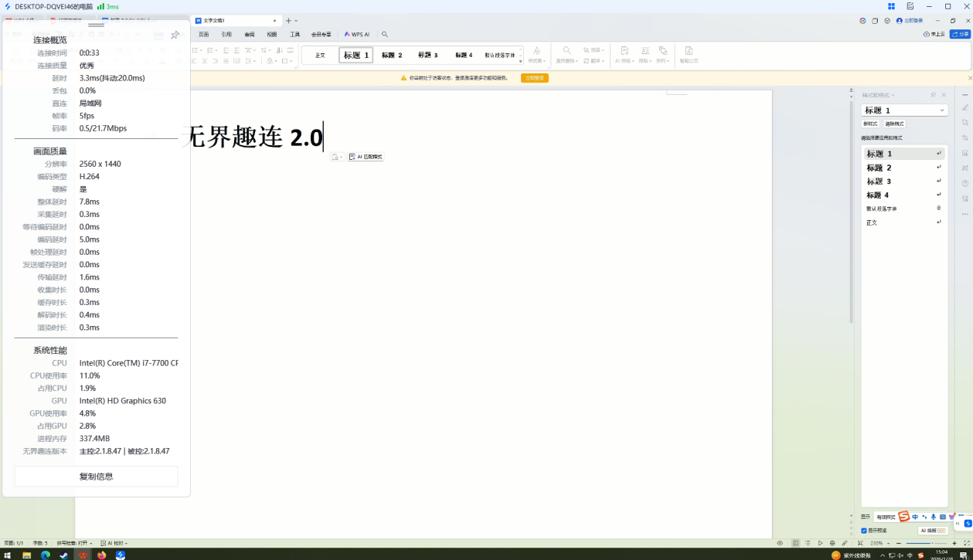Select 标题 4 in styles panel list
The height and width of the screenshot is (560, 973).
pyautogui.click(x=904, y=195)
